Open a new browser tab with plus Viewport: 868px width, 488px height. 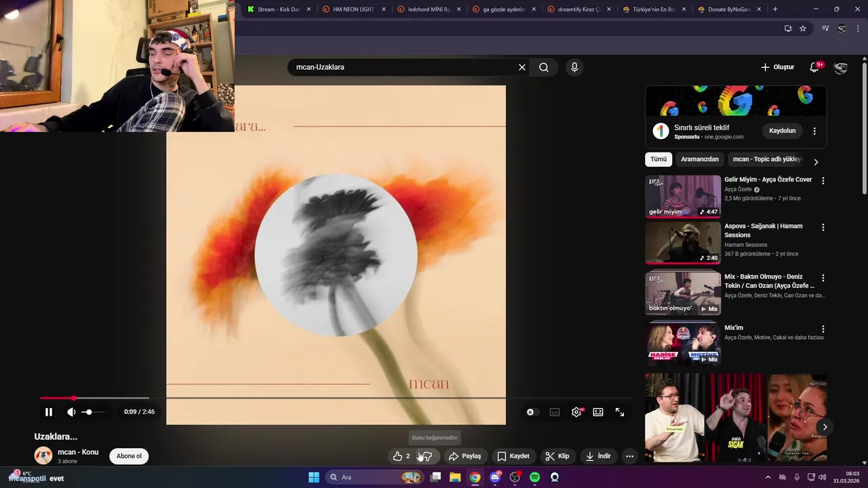tap(775, 9)
